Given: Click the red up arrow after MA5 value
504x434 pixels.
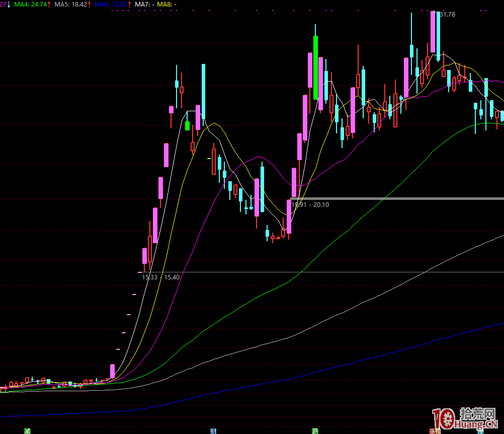Looking at the screenshot, I should (90, 4).
